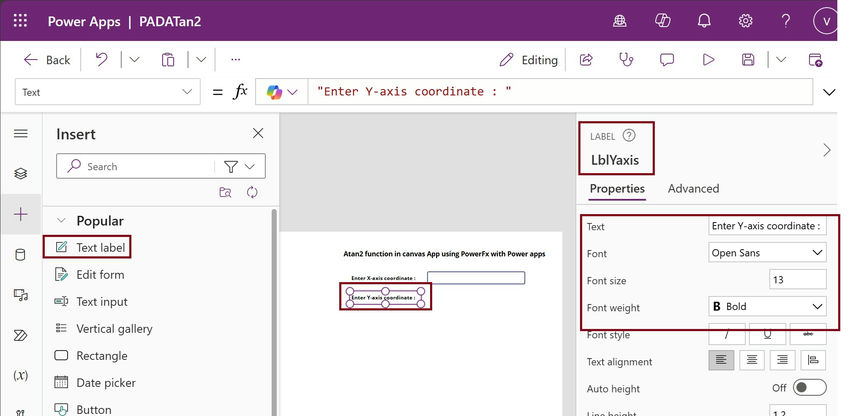Screen dimensions: 850x416
Task: Open the Data pane
Action: pyautogui.click(x=21, y=254)
